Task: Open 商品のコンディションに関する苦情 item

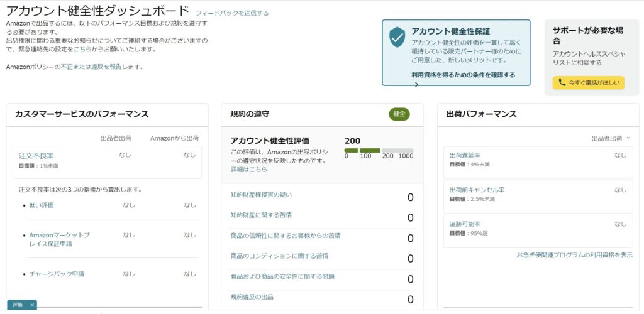Action: click(279, 256)
